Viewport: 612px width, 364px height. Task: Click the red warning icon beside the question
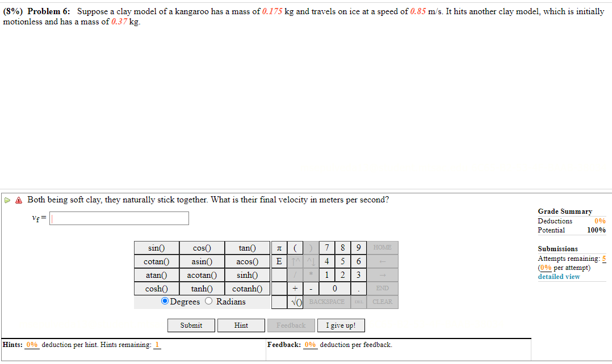pyautogui.click(x=18, y=200)
